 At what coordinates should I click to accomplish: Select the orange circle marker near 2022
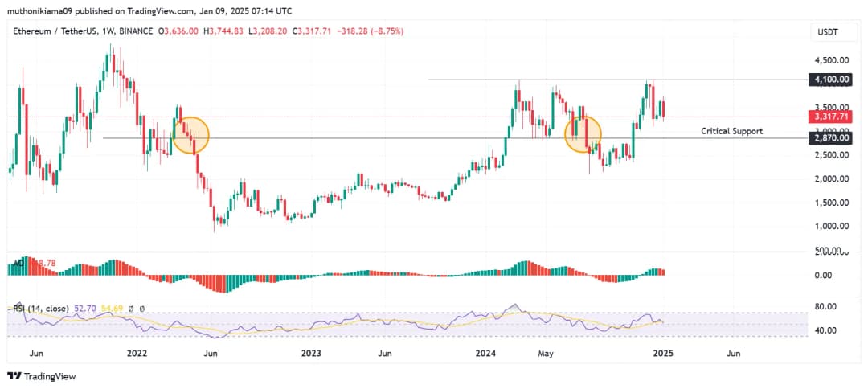(192, 135)
